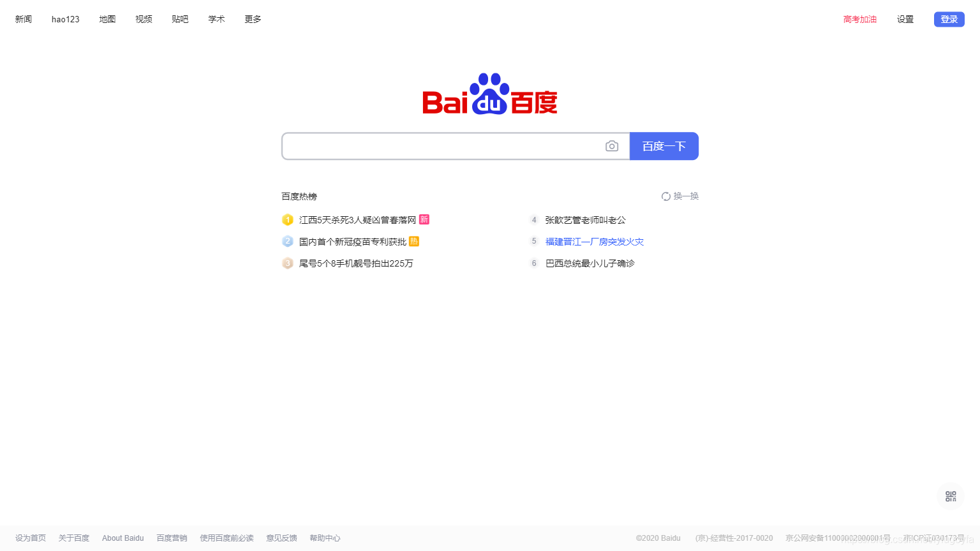Click the 百度一下 search button
The width and height of the screenshot is (980, 551).
[664, 146]
